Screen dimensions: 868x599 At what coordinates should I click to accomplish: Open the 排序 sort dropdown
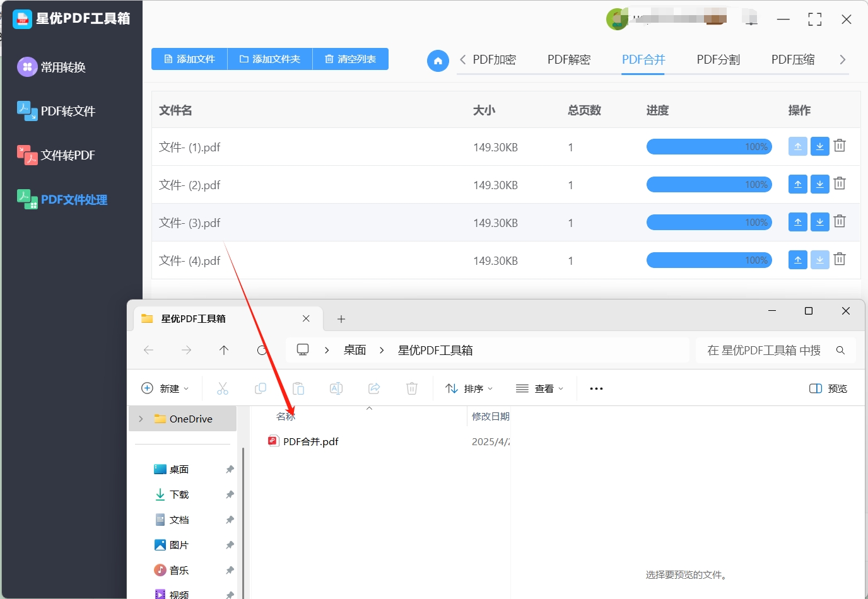point(469,388)
